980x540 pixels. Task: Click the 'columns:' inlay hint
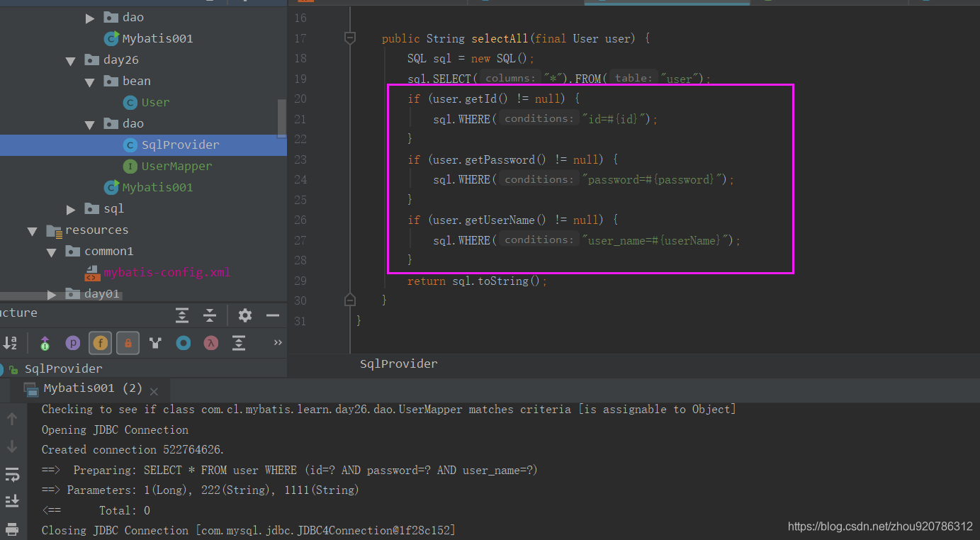pyautogui.click(x=510, y=78)
